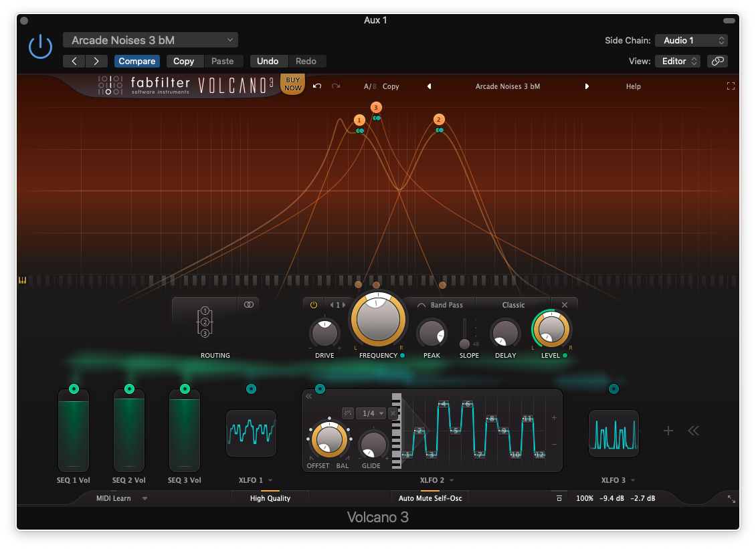Collapse XLFO 2 panel with double chevron
The height and width of the screenshot is (549, 756).
tap(309, 397)
